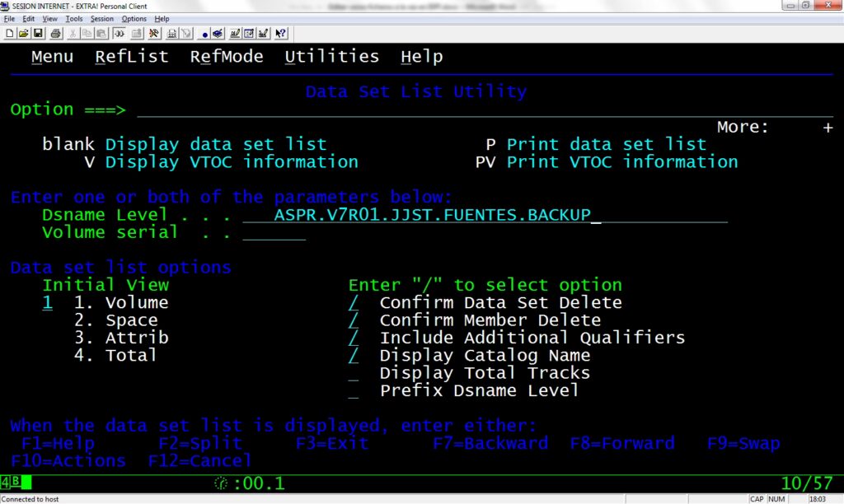
Task: Click the New session toolbar icon
Action: (x=10, y=34)
